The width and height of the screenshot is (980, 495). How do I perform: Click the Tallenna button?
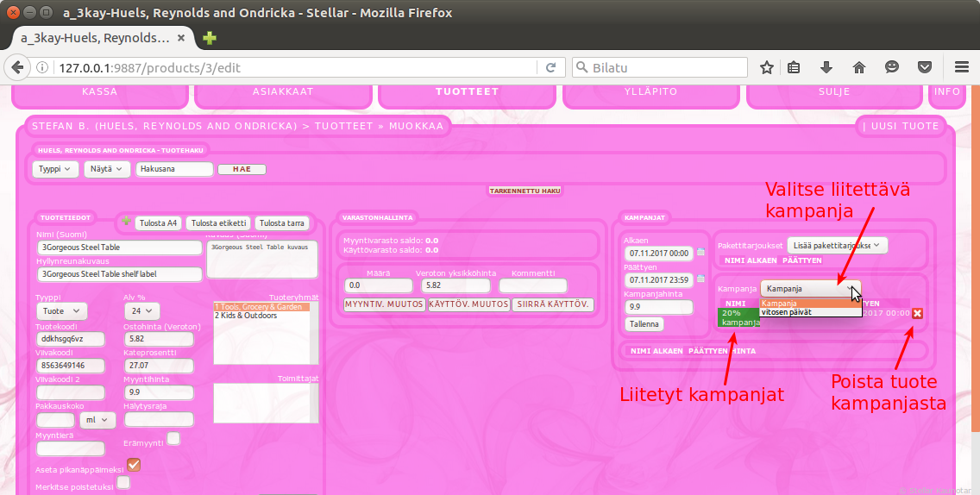644,324
